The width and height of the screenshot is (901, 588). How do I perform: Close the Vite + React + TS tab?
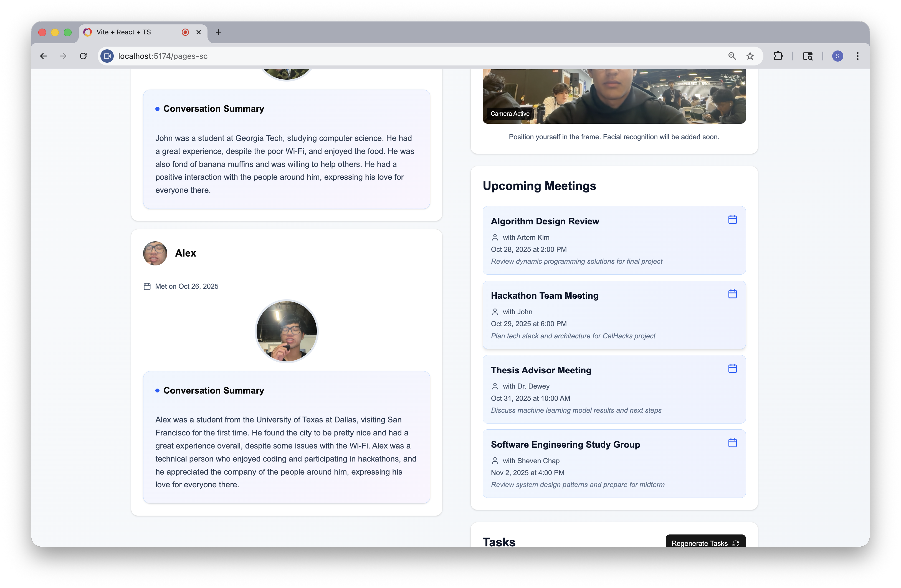(x=198, y=32)
